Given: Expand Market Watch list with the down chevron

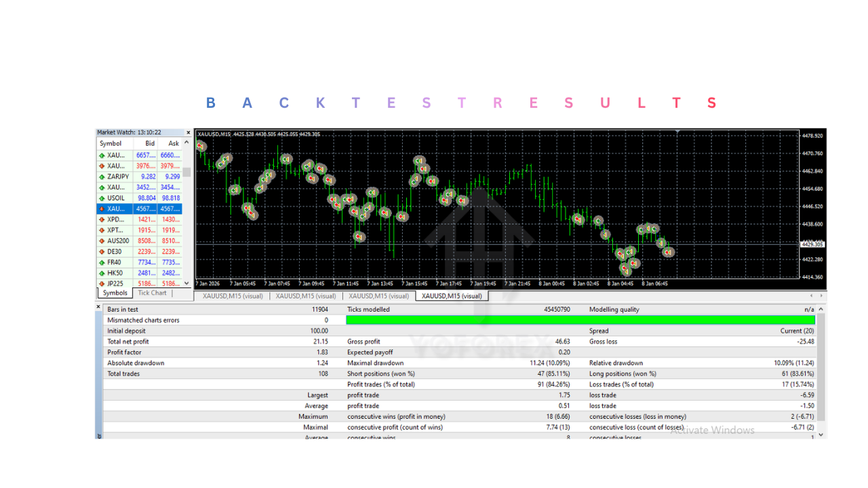Looking at the screenshot, I should [186, 283].
